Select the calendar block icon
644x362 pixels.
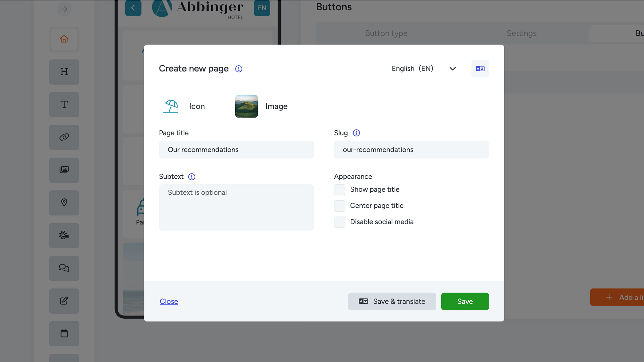point(64,333)
